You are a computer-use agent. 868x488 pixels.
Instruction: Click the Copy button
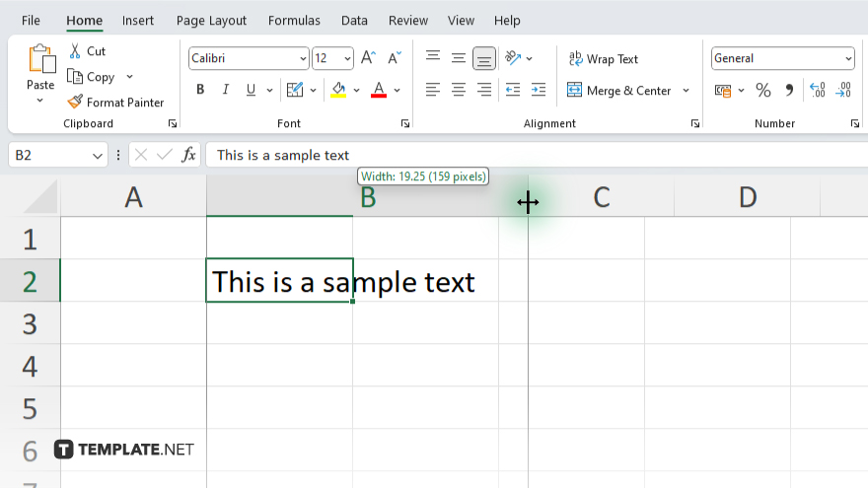click(92, 76)
